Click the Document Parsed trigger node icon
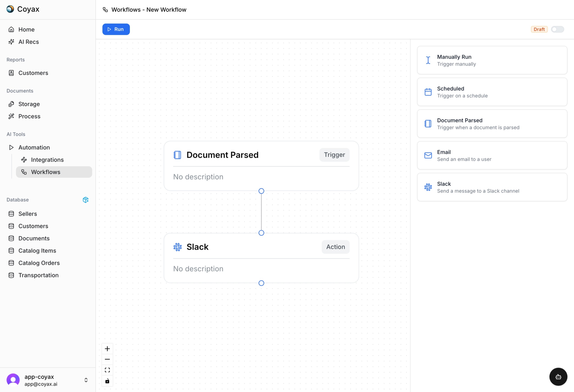Viewport: 574px width, 392px height. [x=177, y=155]
